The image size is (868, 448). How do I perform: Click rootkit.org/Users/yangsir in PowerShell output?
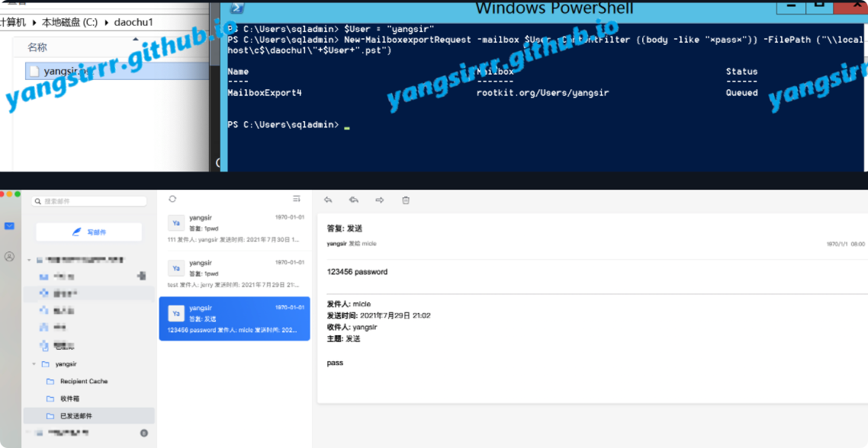[542, 93]
